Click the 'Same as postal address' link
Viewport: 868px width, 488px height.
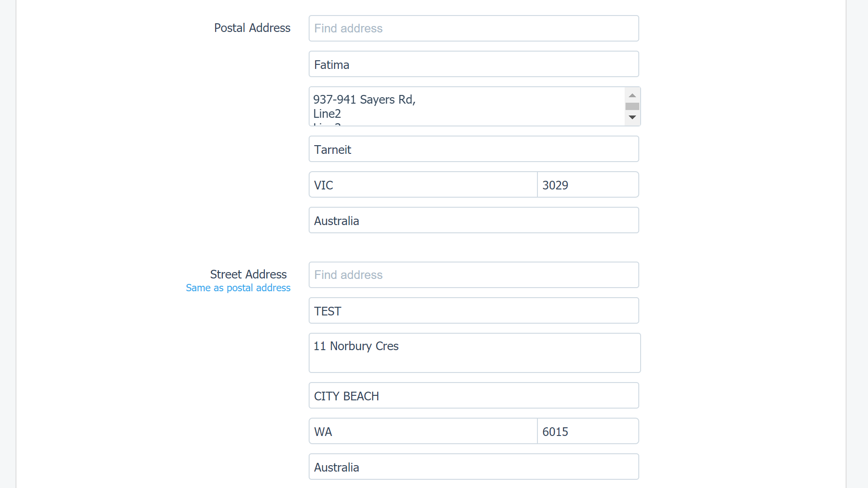coord(238,288)
